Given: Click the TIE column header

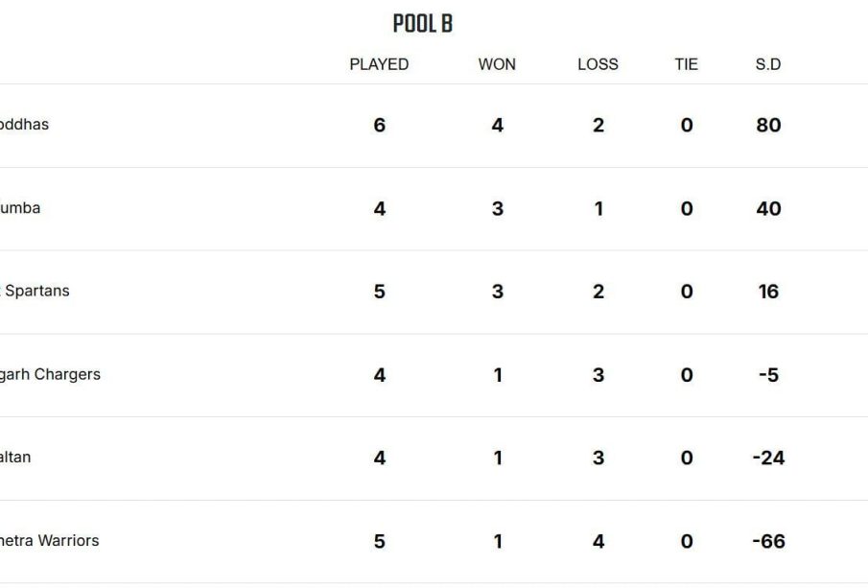Looking at the screenshot, I should click(x=687, y=64).
